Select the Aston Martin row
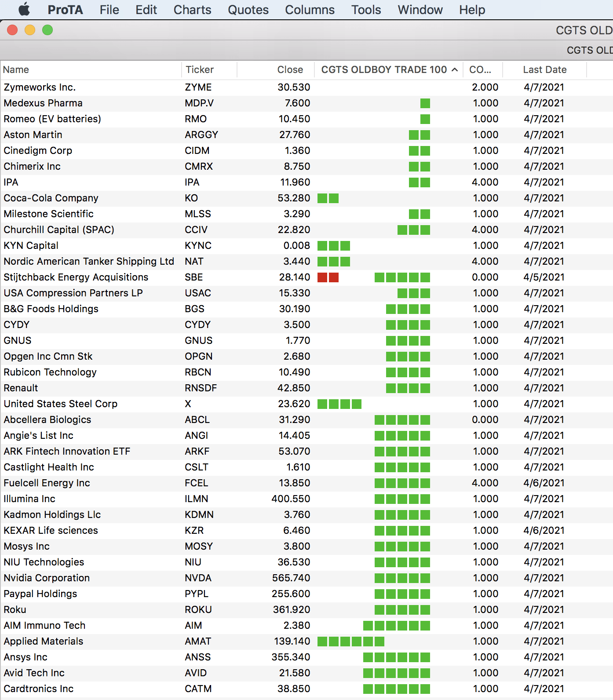 pyautogui.click(x=306, y=135)
